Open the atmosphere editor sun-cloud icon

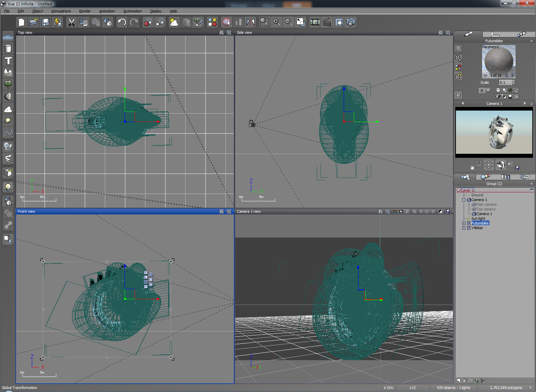[x=174, y=22]
